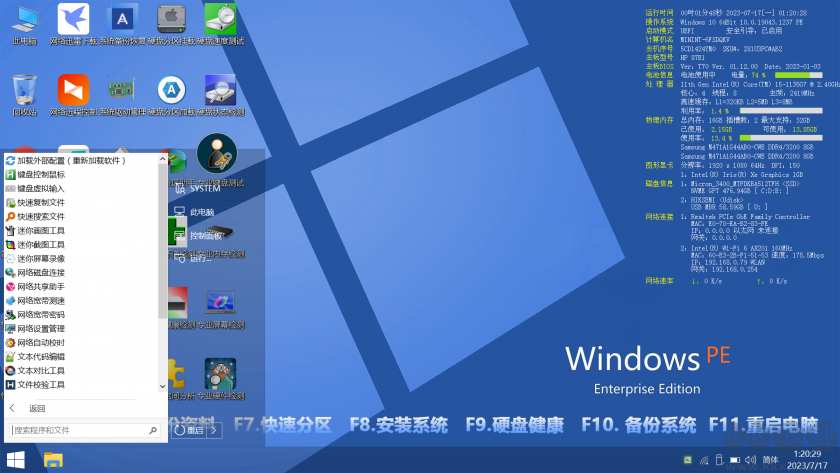Open the 网络迅雷下载 desktop icon
Screen dimensions: 840x473
(73, 25)
